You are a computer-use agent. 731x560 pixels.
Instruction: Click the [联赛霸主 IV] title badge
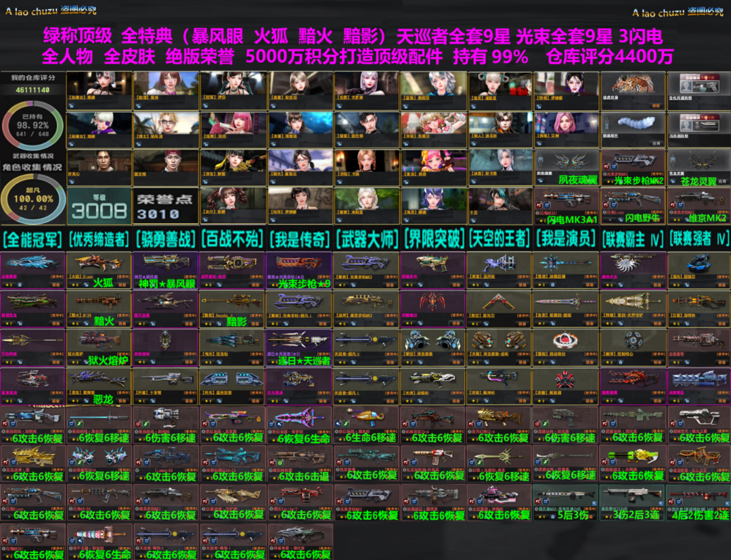633,239
